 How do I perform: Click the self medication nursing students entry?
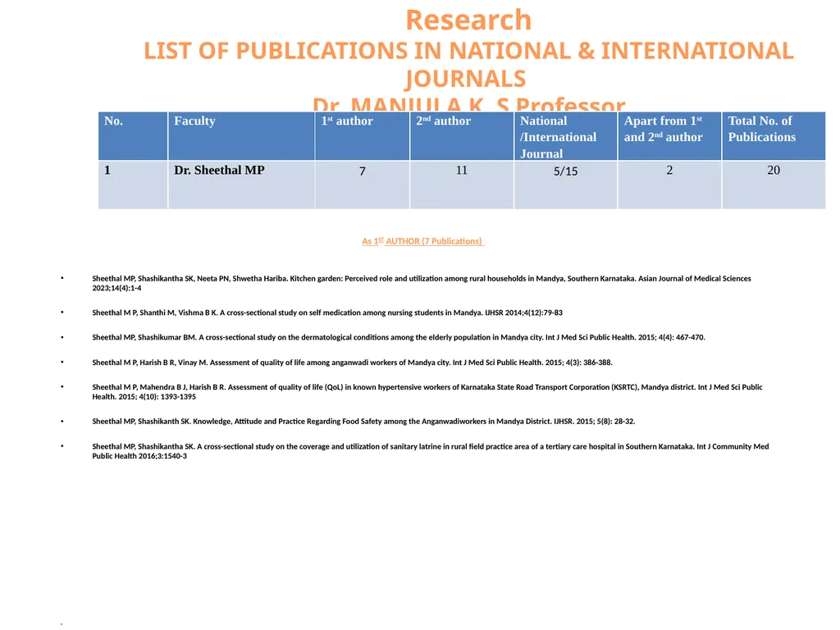pyautogui.click(x=327, y=313)
